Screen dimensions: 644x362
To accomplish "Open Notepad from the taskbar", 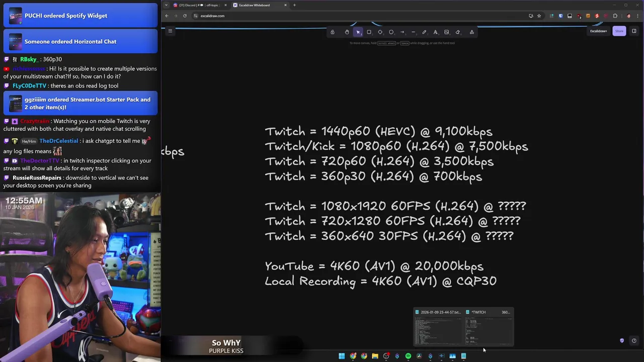I will coord(463,356).
